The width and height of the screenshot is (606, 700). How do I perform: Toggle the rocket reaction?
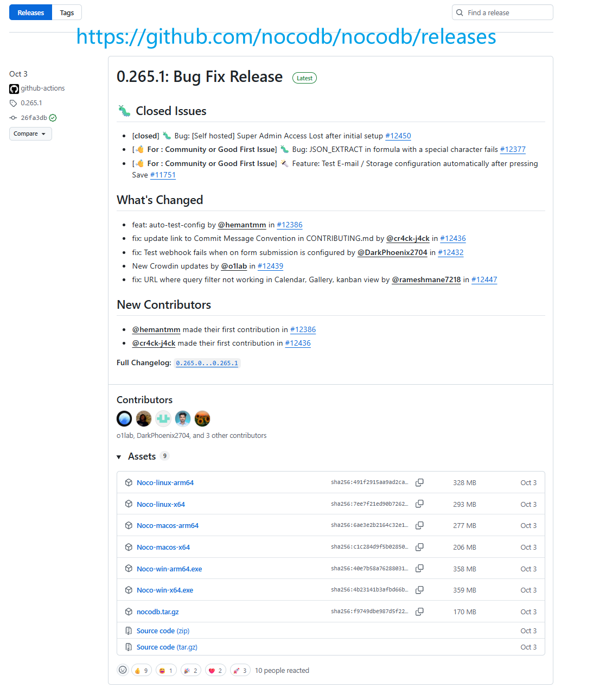click(x=240, y=671)
